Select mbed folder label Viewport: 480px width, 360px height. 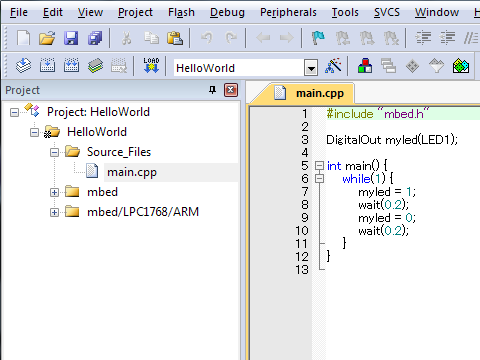point(102,192)
